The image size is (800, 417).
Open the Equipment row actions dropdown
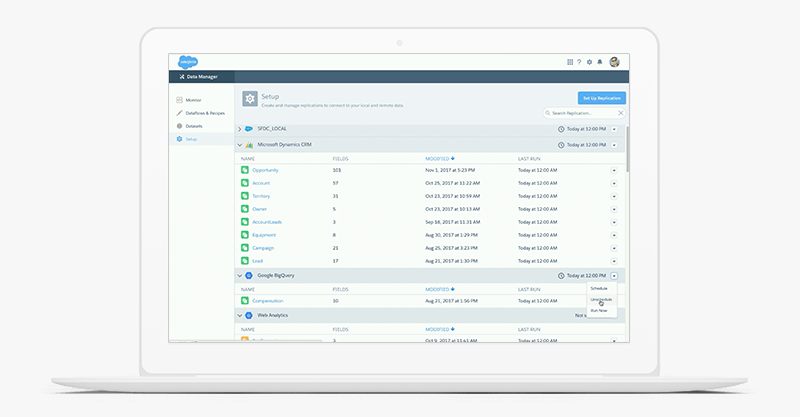[614, 235]
